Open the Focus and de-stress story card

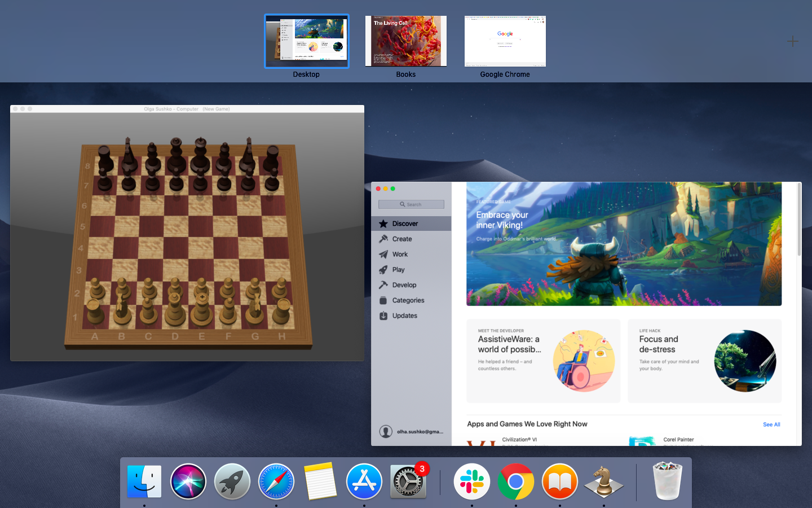(x=705, y=361)
